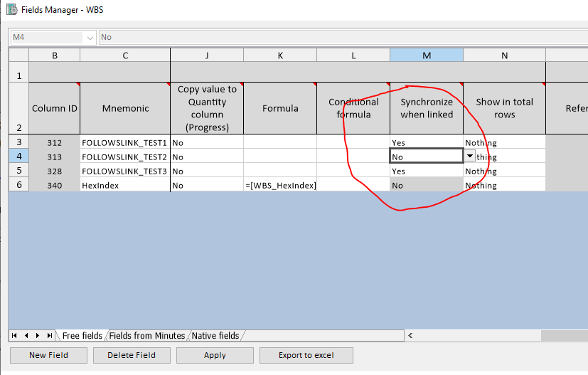Select the Free fields tab
Viewport: 588px width, 375px height.
pos(82,335)
